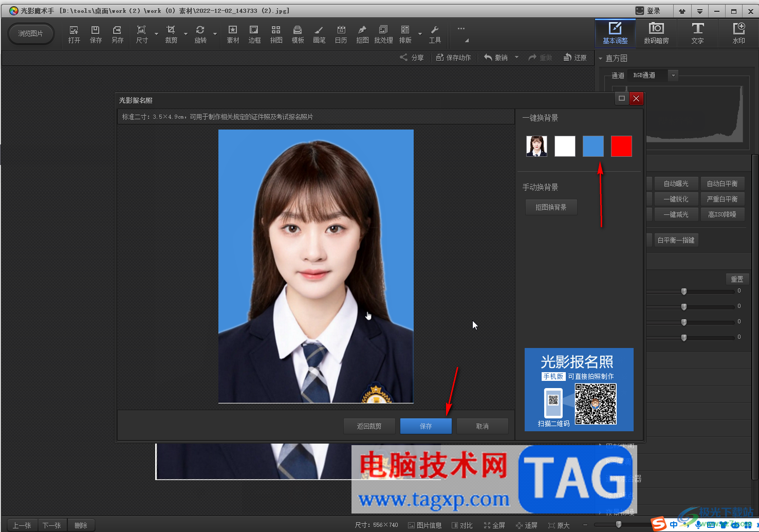
Task: Open the dropdown arrow beside 旋转
Action: pyautogui.click(x=215, y=34)
